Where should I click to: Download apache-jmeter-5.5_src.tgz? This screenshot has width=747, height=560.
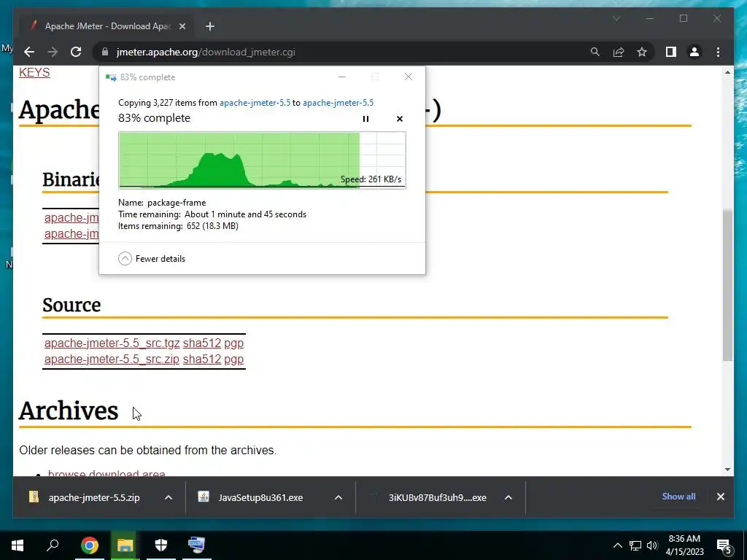click(112, 343)
